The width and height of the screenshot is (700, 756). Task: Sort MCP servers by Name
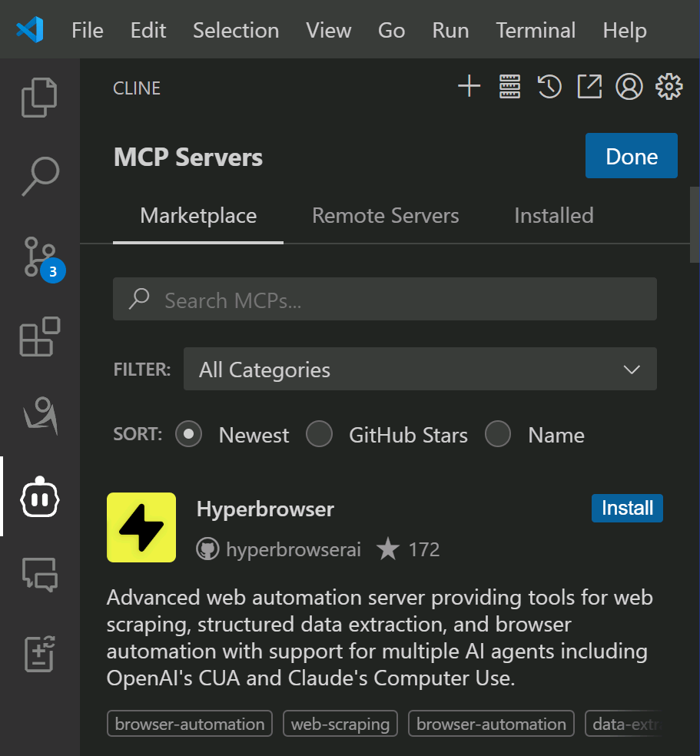point(498,435)
